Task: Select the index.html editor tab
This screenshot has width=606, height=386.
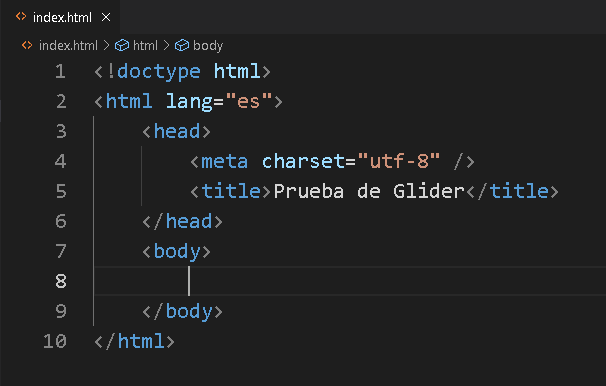Action: click(60, 17)
